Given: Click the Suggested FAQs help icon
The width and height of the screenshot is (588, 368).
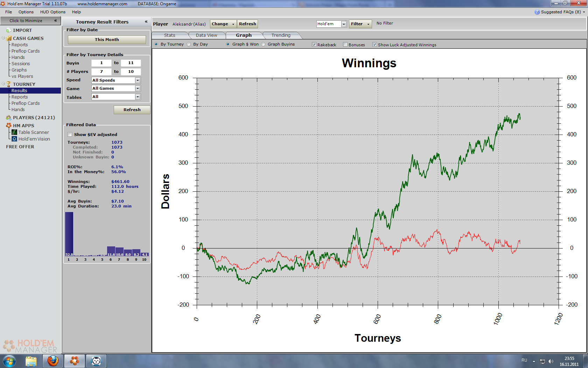Looking at the screenshot, I should tap(537, 12).
